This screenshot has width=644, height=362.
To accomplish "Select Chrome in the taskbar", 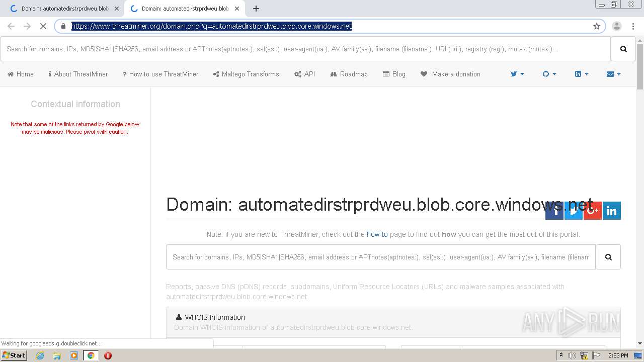I will pyautogui.click(x=91, y=355).
